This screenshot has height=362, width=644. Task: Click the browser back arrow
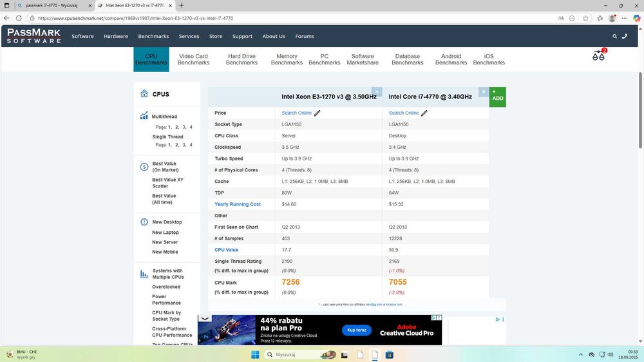click(6, 18)
